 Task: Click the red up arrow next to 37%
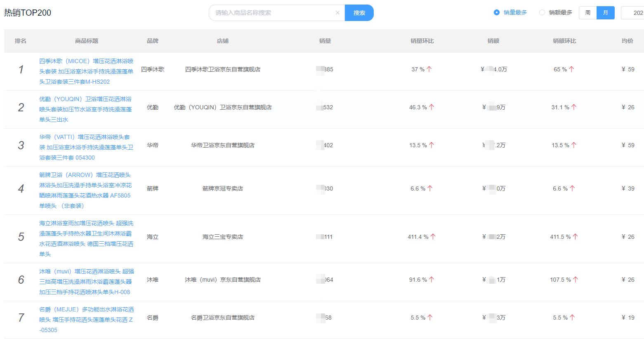pos(430,69)
